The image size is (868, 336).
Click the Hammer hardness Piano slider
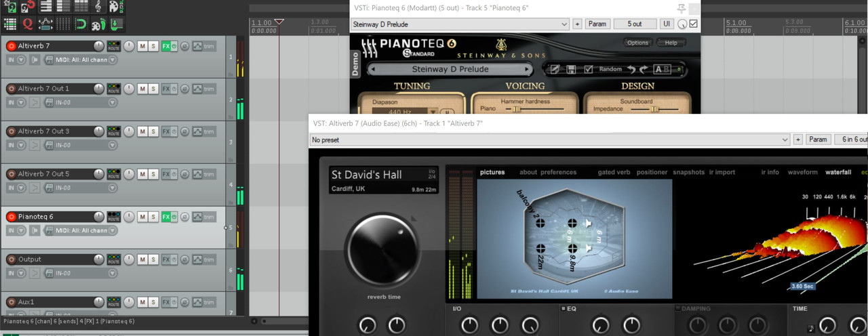(x=535, y=109)
